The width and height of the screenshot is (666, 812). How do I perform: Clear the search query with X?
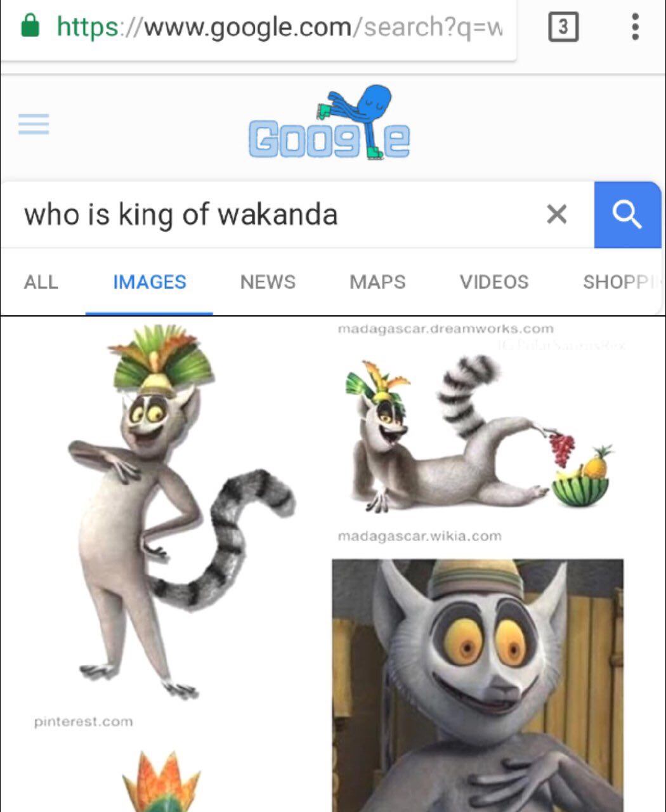point(556,214)
